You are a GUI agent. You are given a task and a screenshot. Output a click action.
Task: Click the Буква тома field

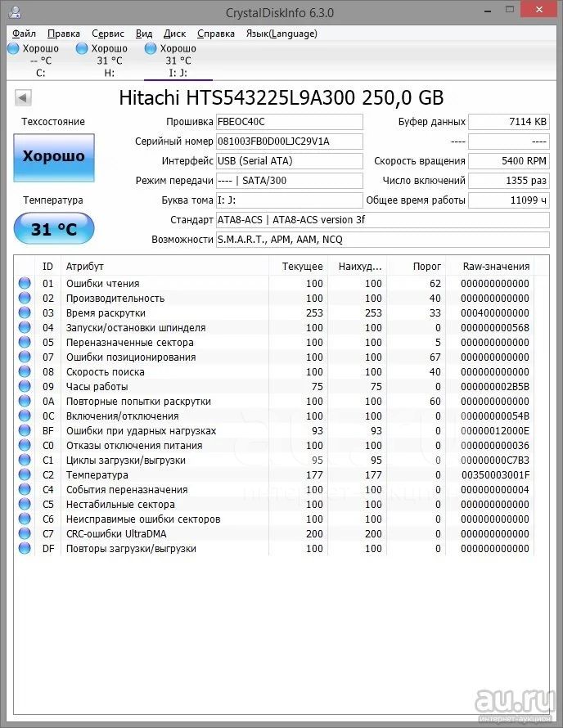point(290,200)
